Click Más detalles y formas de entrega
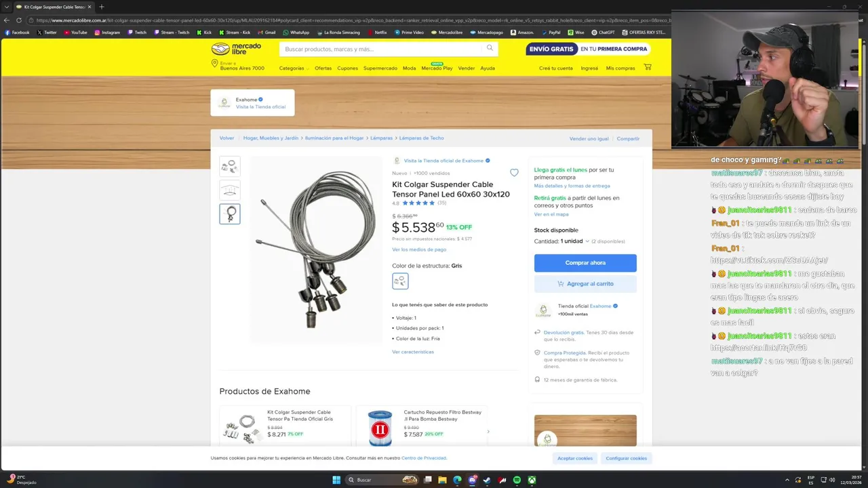Image resolution: width=868 pixels, height=488 pixels. pos(572,186)
